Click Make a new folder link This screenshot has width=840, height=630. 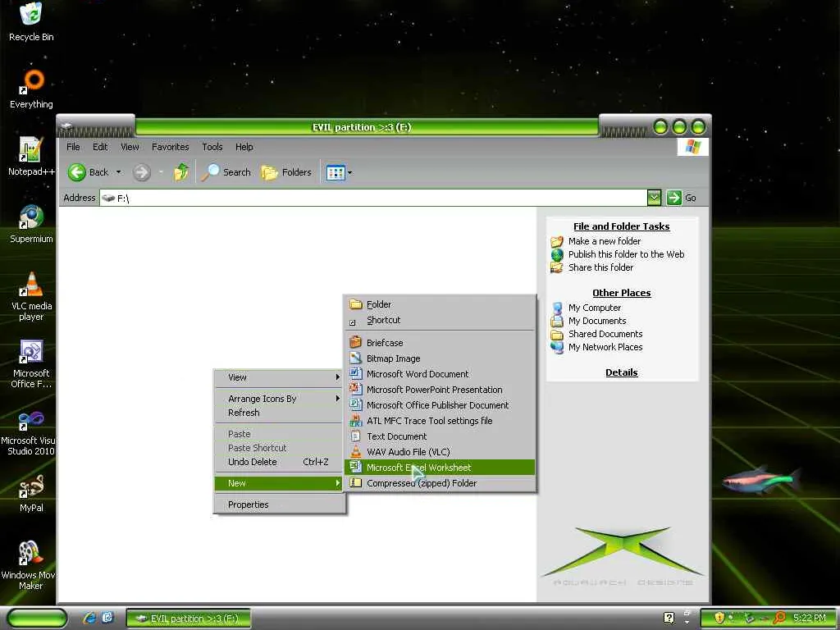pos(605,241)
